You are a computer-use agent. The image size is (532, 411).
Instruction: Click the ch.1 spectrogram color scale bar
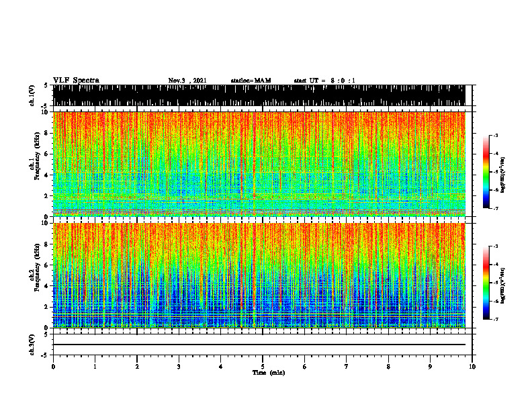[x=486, y=172]
